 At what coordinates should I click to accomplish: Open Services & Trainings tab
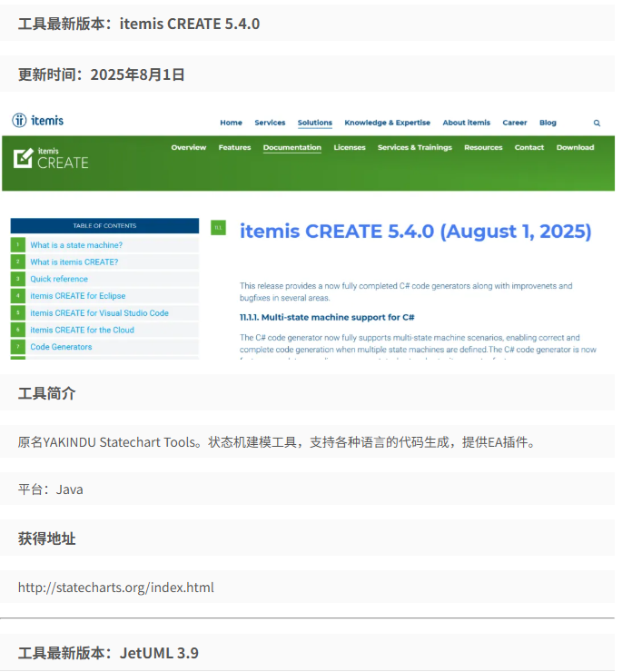[414, 147]
